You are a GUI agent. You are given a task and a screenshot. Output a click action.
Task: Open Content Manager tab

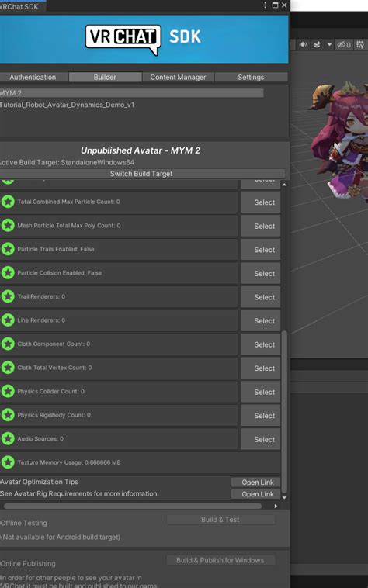click(179, 77)
